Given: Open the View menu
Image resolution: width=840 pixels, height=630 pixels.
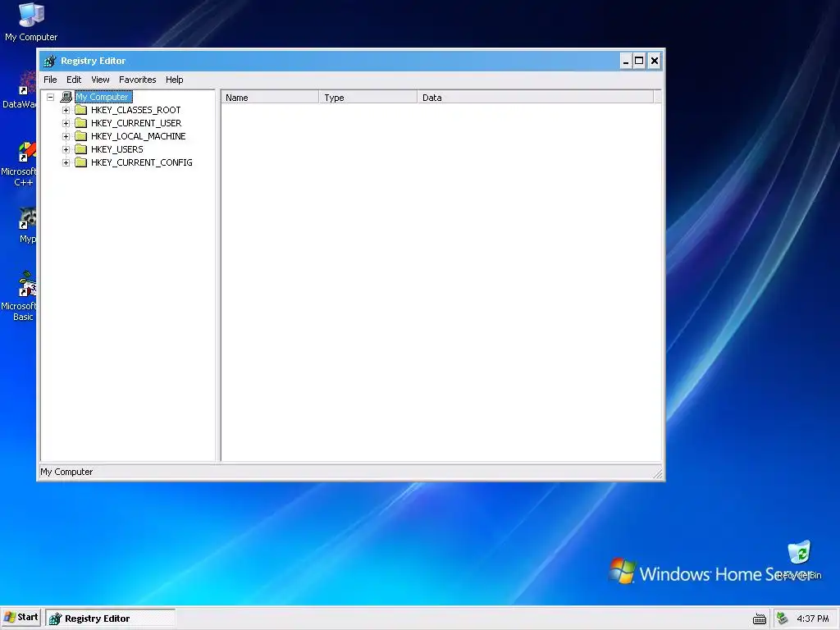Looking at the screenshot, I should [x=100, y=80].
